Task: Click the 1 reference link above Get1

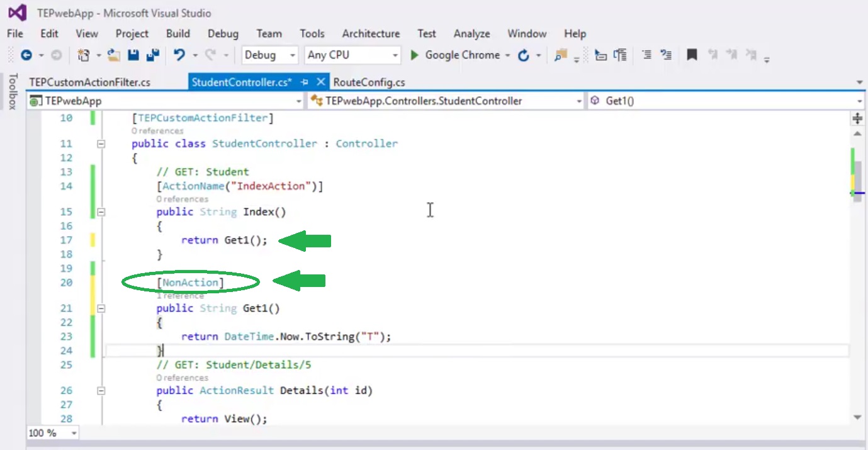Action: pyautogui.click(x=180, y=295)
